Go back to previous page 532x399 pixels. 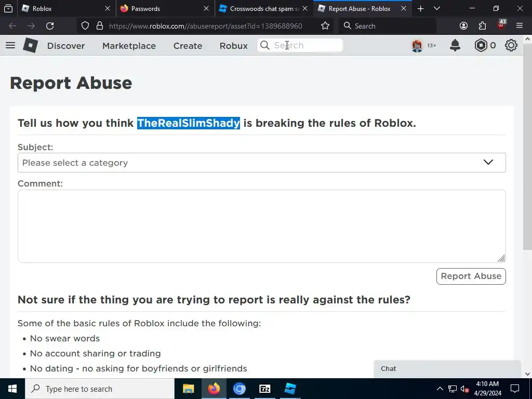[12, 26]
